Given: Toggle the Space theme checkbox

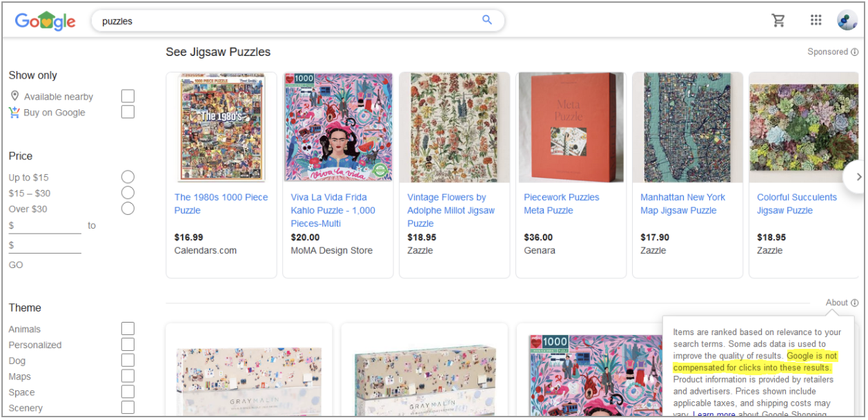Looking at the screenshot, I should 128,392.
